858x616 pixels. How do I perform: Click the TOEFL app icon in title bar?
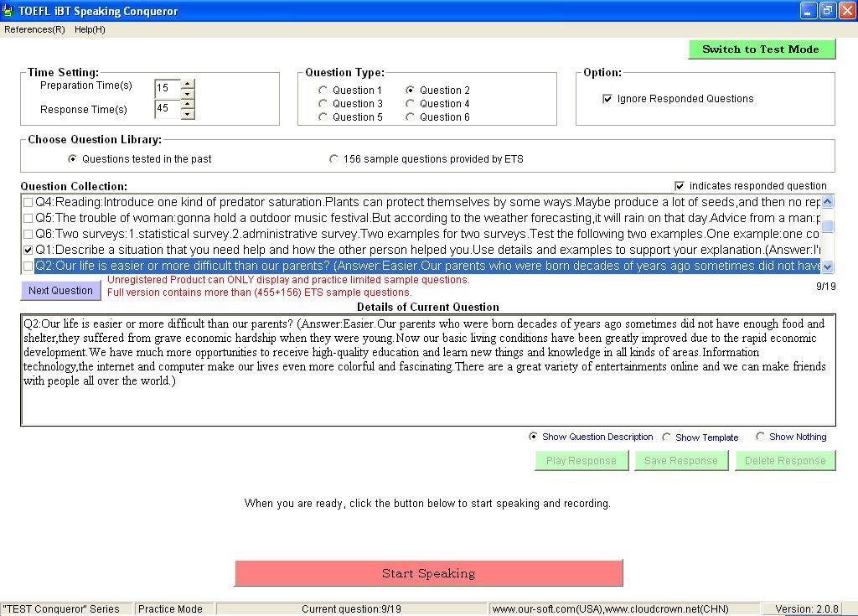tap(8, 10)
